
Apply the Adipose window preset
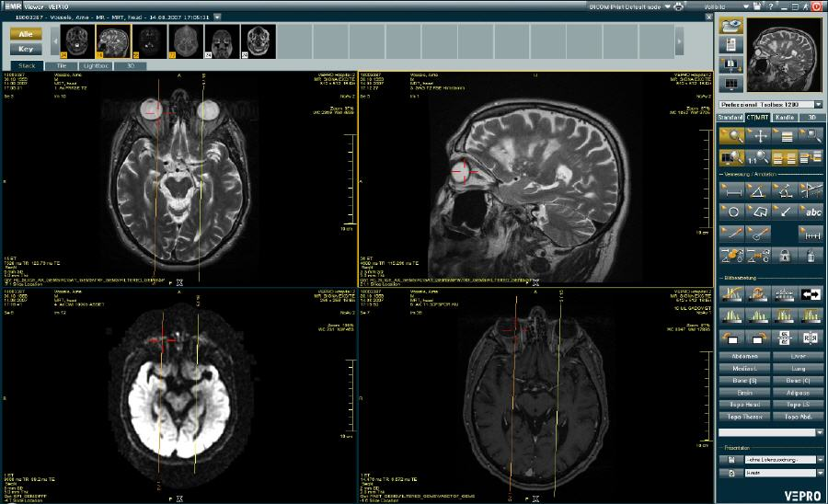(x=798, y=393)
